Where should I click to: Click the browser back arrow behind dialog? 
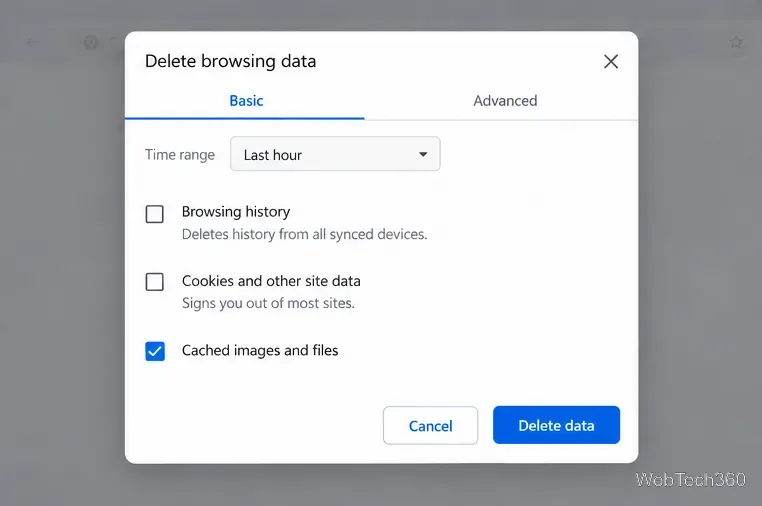coord(33,43)
